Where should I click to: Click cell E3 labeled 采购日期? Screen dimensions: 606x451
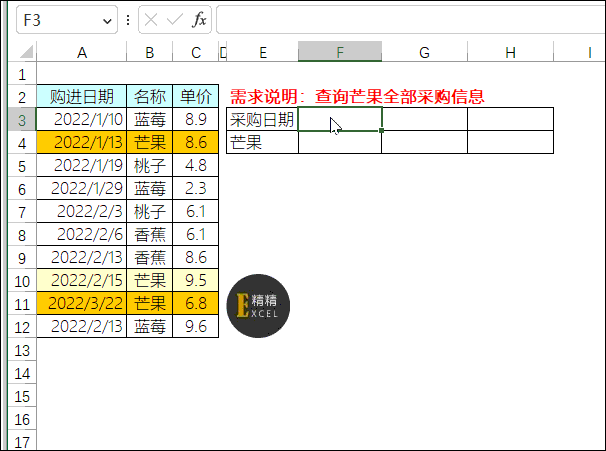[x=262, y=119]
